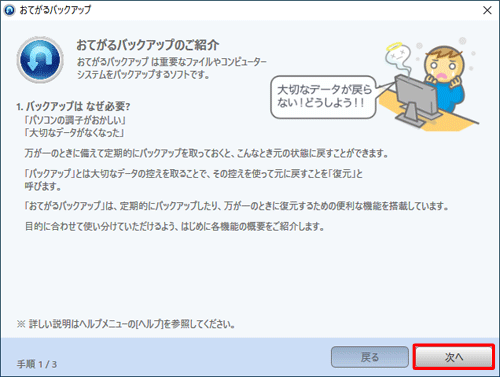This screenshot has height=377, width=500.
Task: Close the おてがるバックアップ window
Action: click(x=487, y=10)
